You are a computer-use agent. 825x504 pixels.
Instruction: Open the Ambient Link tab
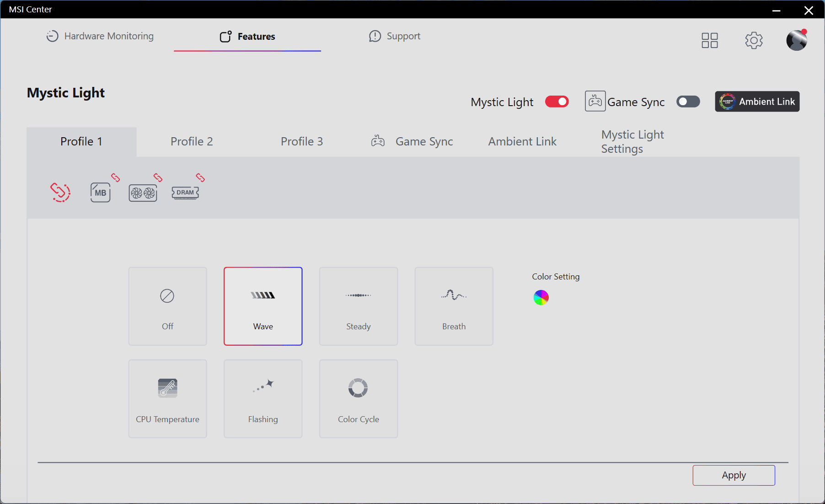click(522, 142)
